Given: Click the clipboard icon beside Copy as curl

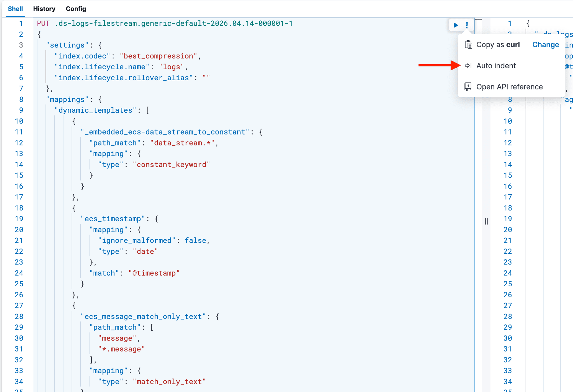Looking at the screenshot, I should (x=468, y=44).
